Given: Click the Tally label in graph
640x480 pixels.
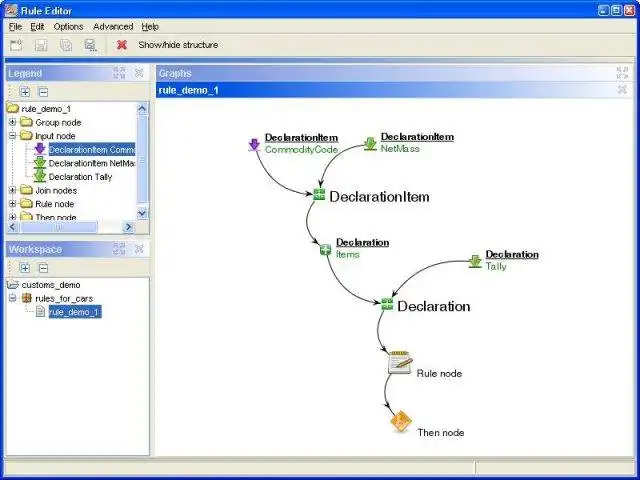Looking at the screenshot, I should click(x=496, y=266).
